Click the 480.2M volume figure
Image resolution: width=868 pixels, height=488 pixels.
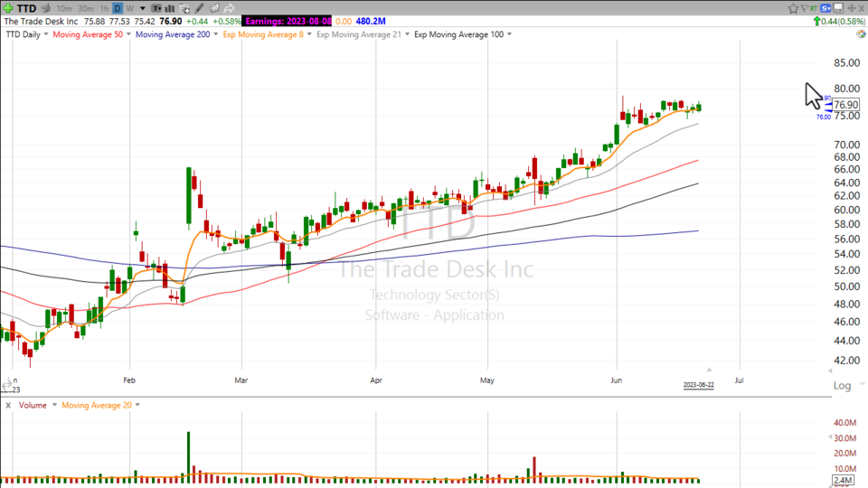pyautogui.click(x=371, y=21)
